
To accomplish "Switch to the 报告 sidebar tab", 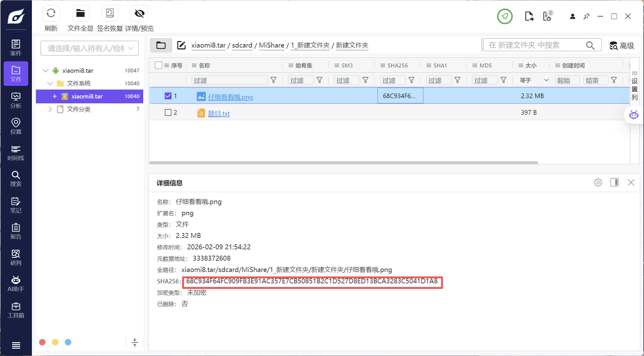I will coord(16,232).
